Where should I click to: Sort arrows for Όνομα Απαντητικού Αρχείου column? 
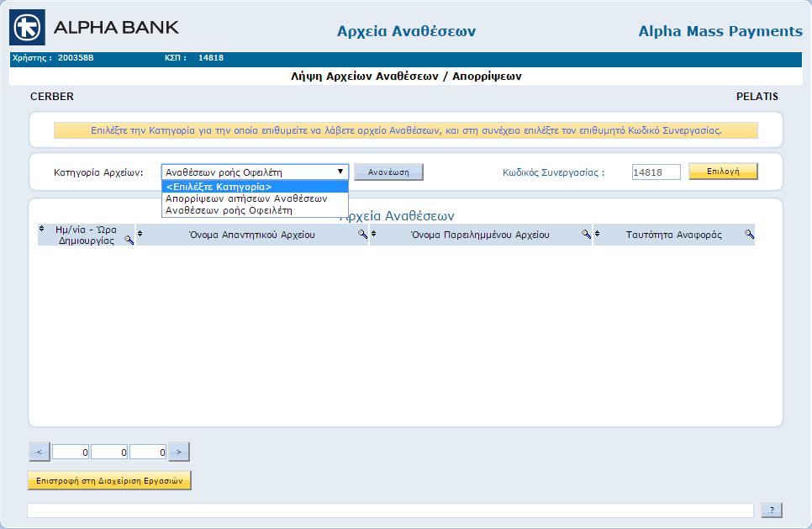(x=140, y=234)
